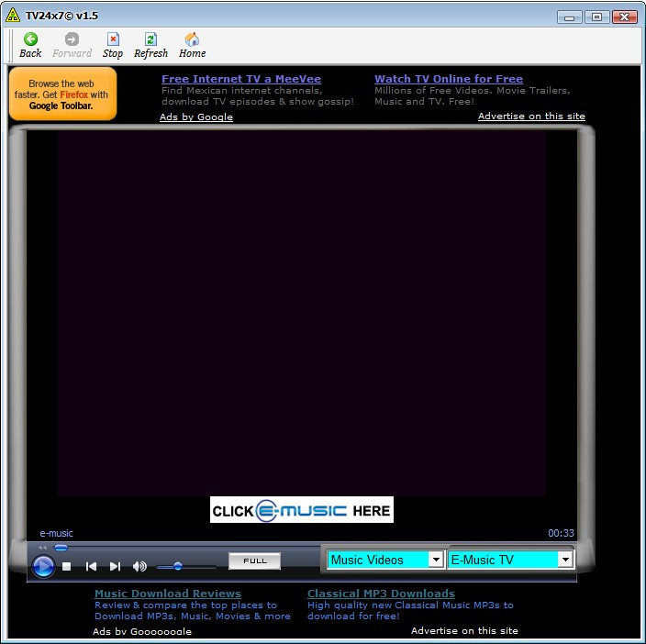This screenshot has width=646, height=644.
Task: Close the TV24x7 window
Action: click(x=625, y=17)
